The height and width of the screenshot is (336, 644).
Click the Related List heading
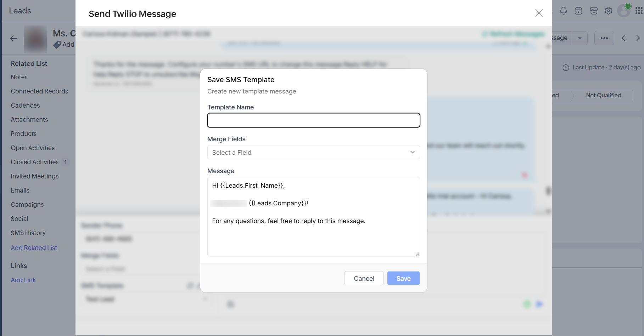coord(29,64)
